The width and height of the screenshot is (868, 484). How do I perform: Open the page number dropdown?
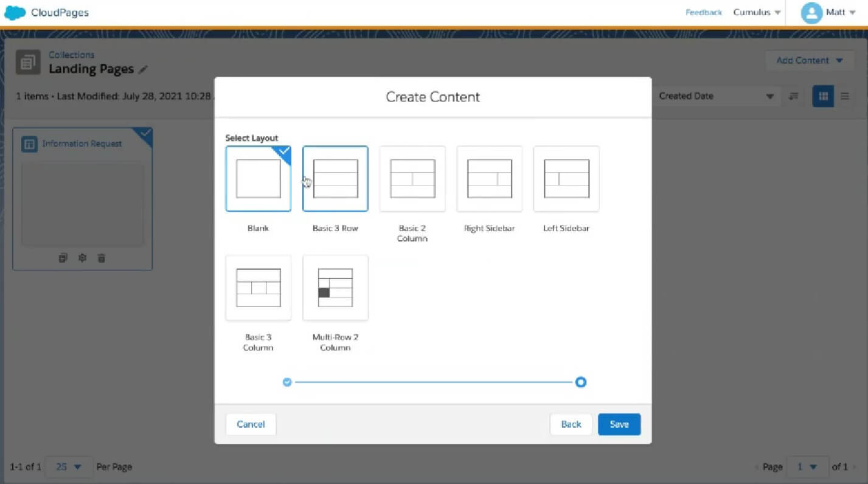[x=807, y=467]
